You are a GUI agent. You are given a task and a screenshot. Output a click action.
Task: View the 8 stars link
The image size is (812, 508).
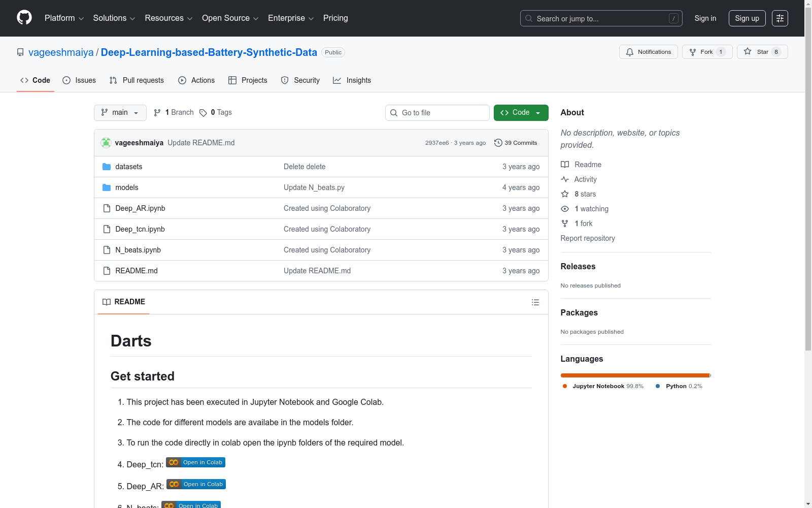(x=579, y=194)
